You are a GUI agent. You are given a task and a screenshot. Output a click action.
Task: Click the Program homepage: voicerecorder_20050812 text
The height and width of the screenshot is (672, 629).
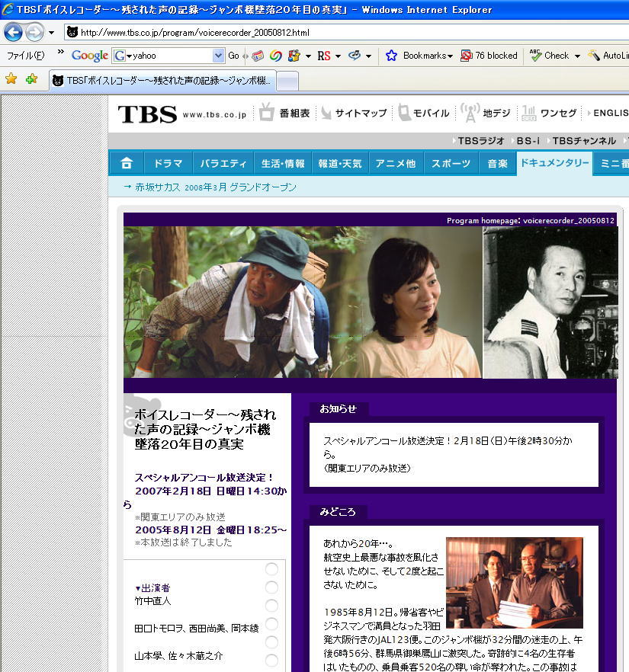click(531, 220)
